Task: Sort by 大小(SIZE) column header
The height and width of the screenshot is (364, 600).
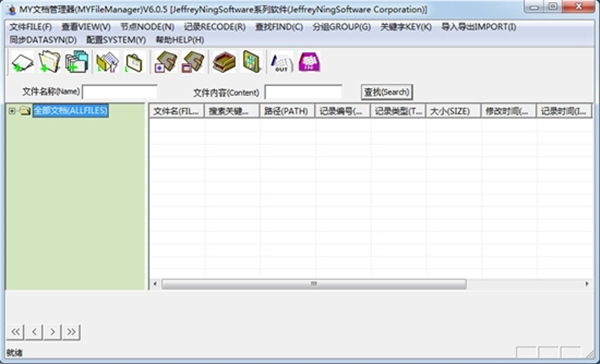Action: pyautogui.click(x=453, y=111)
